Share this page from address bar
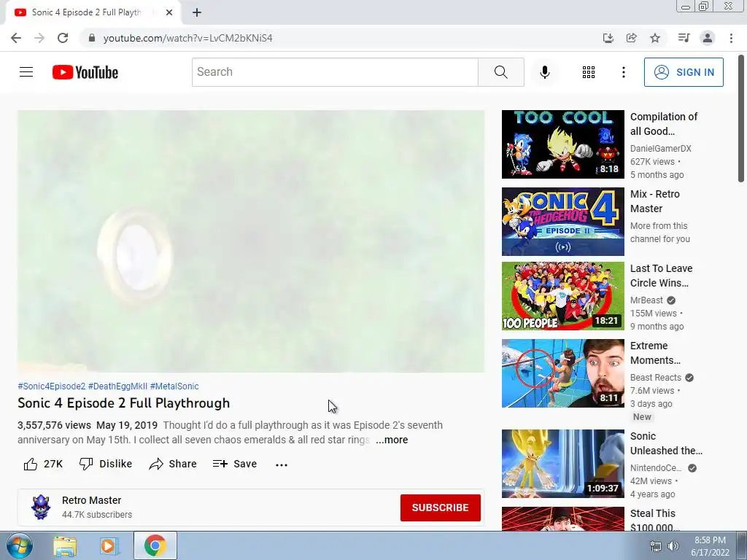 pos(632,38)
